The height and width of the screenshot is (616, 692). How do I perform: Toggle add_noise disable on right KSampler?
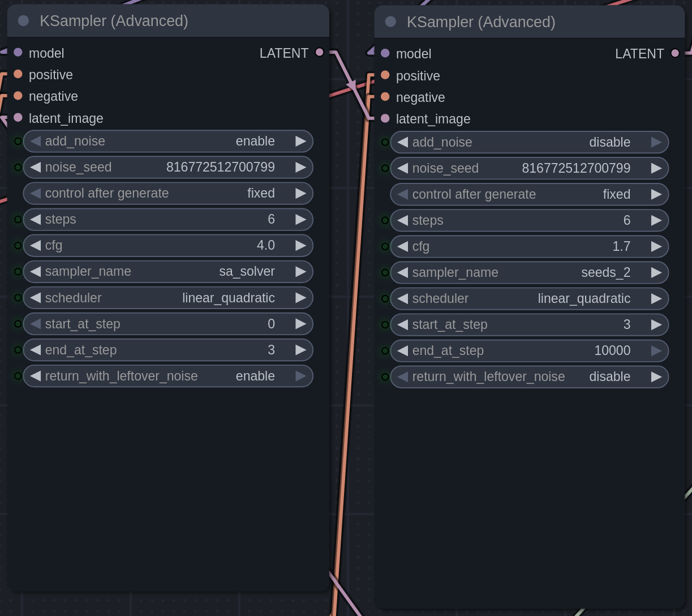click(x=530, y=142)
